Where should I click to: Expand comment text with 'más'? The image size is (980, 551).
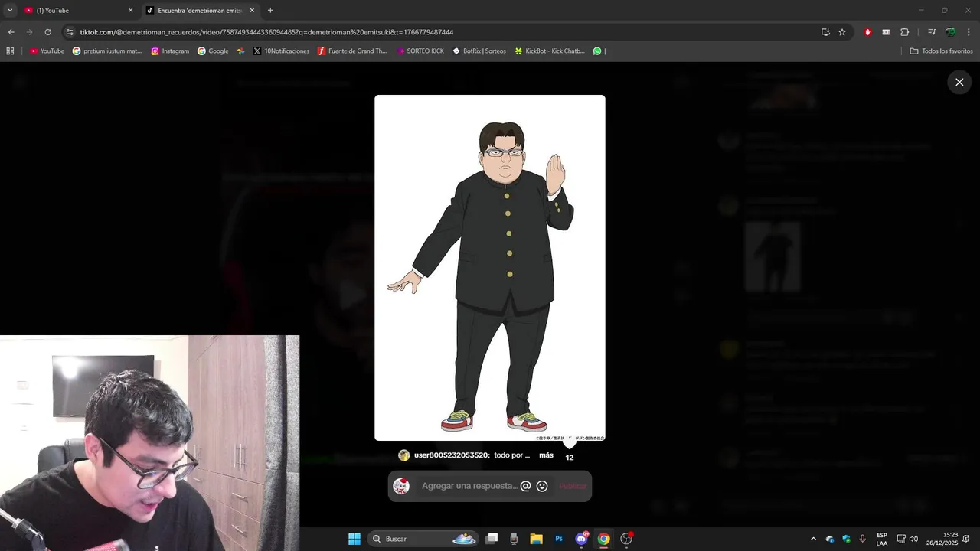click(546, 455)
